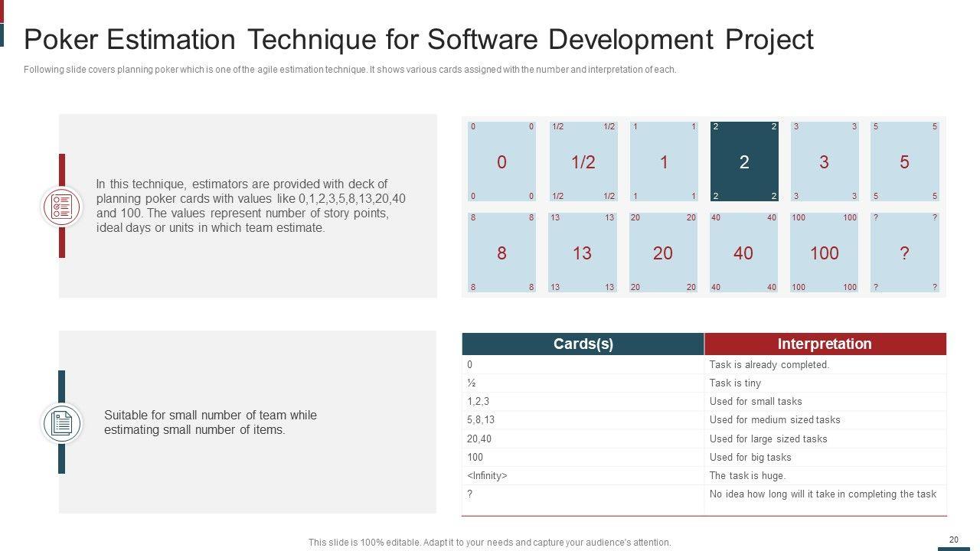Select the planning poker card with value 100

(x=825, y=253)
